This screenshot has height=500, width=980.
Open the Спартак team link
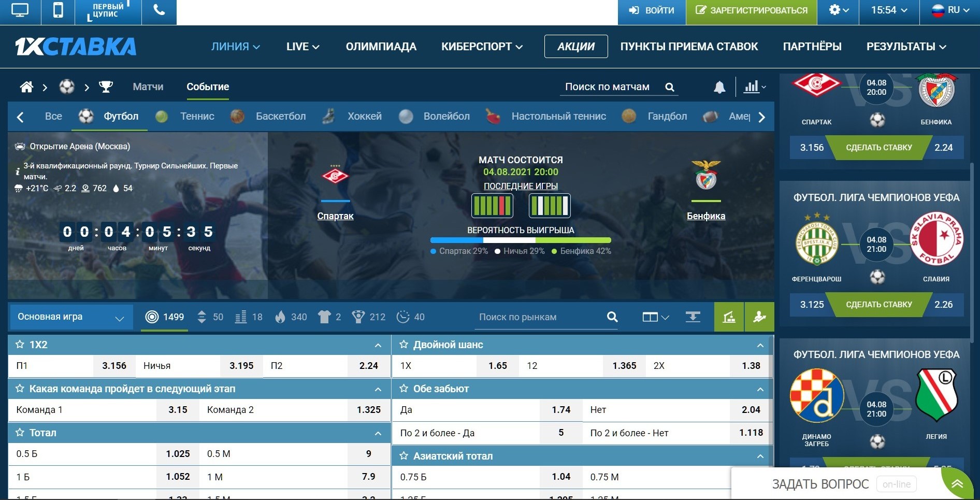click(x=335, y=216)
